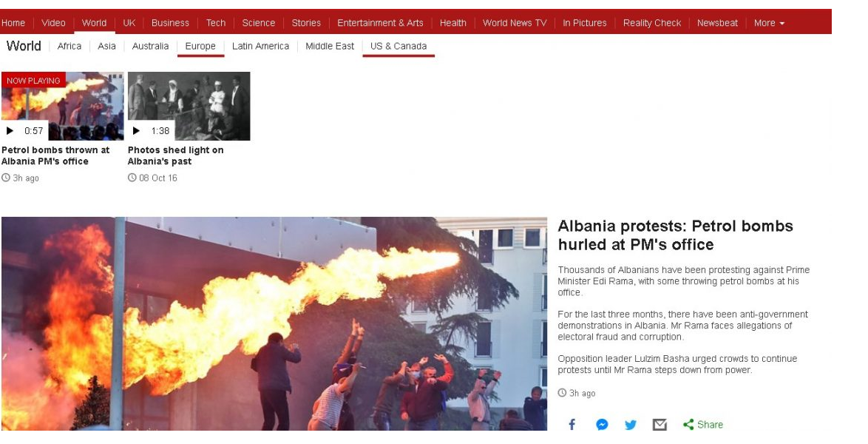Click the World section heading

24,46
